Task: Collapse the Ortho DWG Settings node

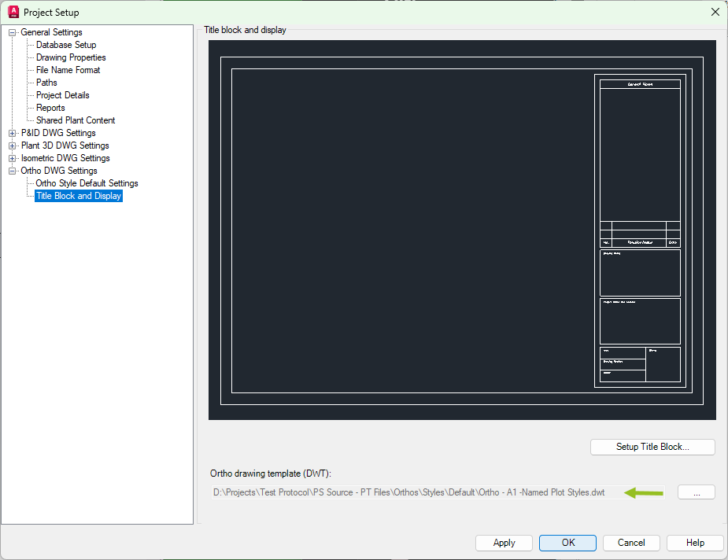Action: pos(13,171)
